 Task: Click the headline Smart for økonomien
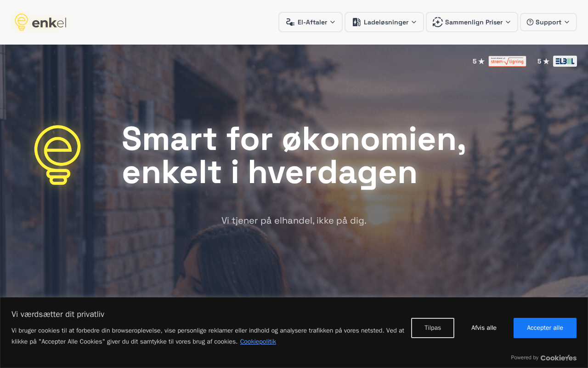[x=294, y=139]
